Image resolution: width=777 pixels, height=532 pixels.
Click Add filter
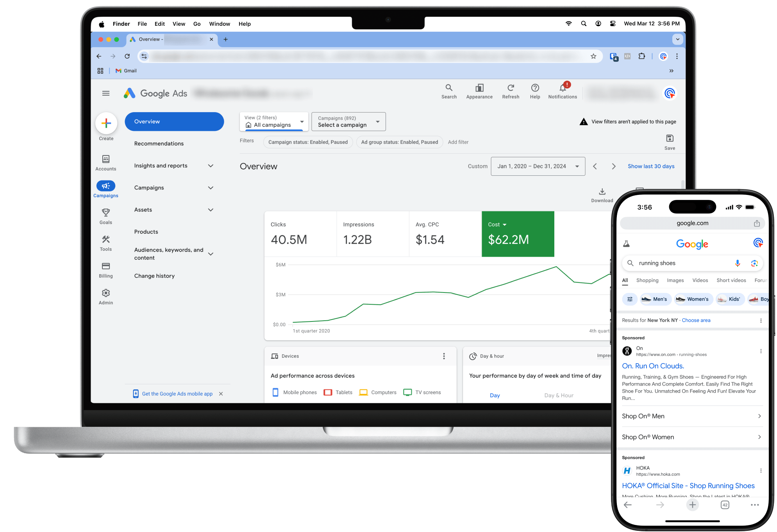pos(458,142)
